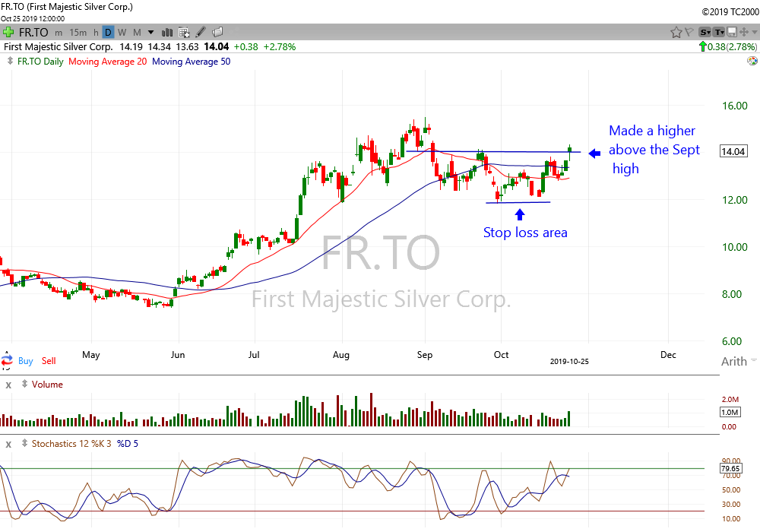Click the green plus add-symbol icon
The height and width of the screenshot is (532, 760).
(8, 33)
